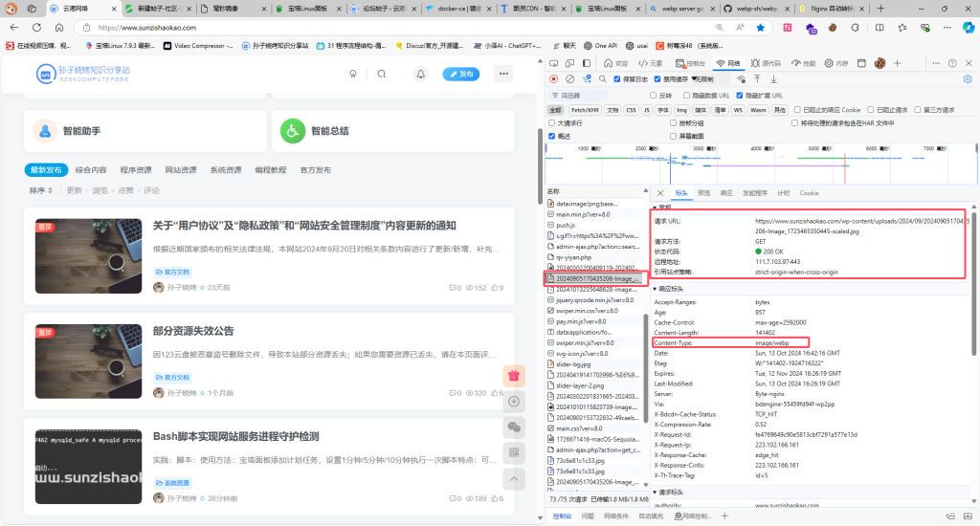The image size is (980, 526).
Task: Uncheck the 隐藏扩展 URL checkbox
Action: (740, 96)
